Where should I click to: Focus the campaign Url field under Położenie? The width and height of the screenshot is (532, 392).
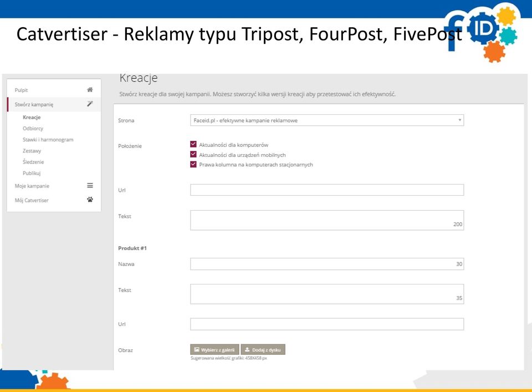327,190
